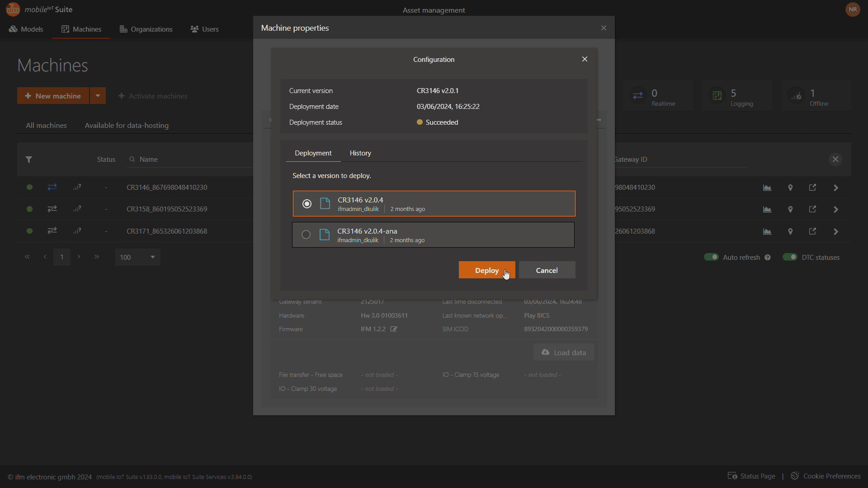Viewport: 868px width, 488px height.
Task: Expand the CR3146 row chevron
Action: coord(835,188)
